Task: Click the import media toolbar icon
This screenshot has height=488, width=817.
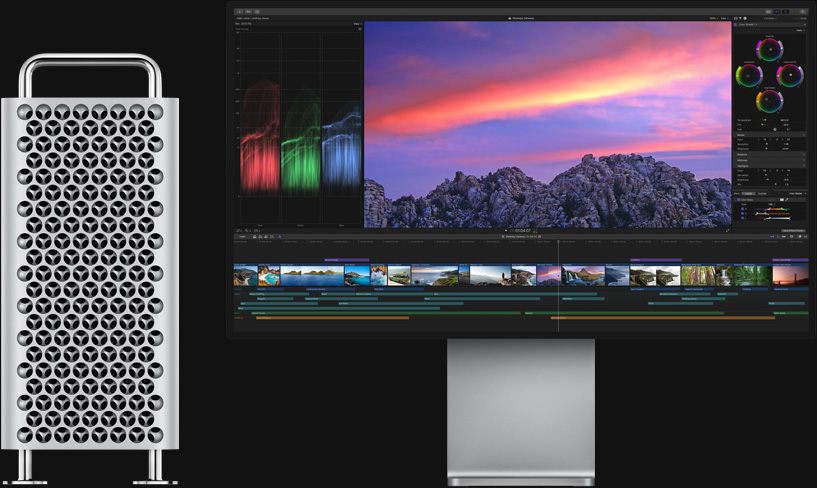Action: (240, 12)
